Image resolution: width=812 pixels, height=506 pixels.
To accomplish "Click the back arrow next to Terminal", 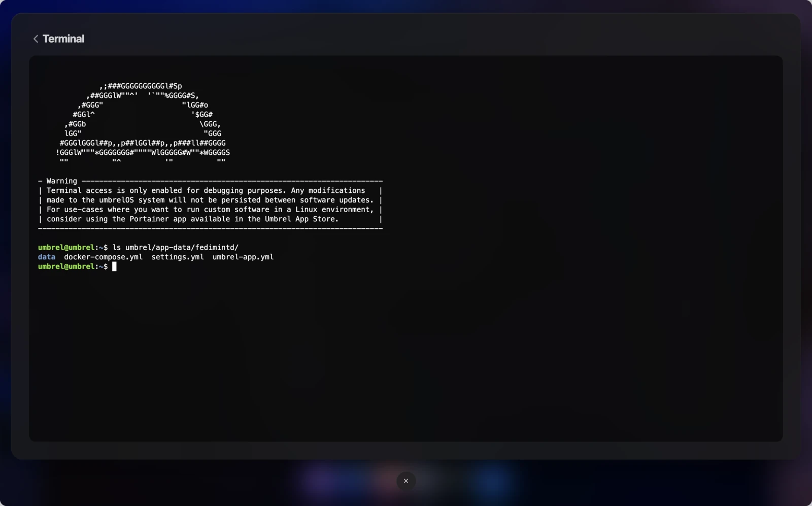I will (x=36, y=39).
